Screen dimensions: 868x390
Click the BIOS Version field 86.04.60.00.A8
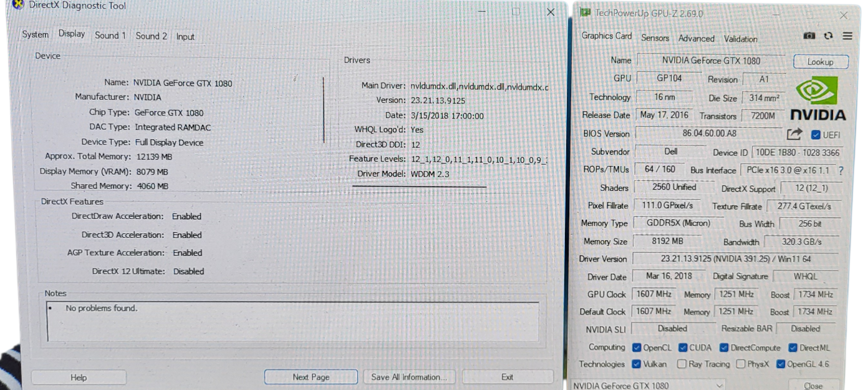point(709,134)
